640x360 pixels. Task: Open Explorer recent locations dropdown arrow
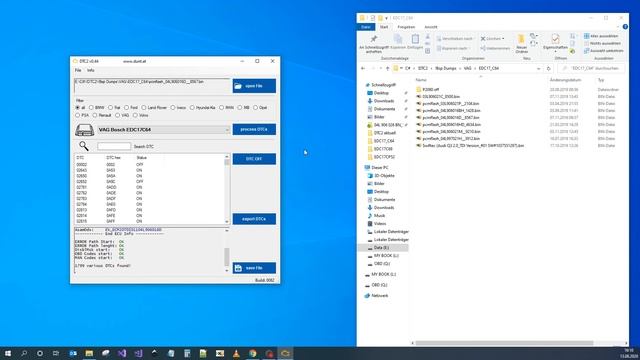[x=380, y=69]
